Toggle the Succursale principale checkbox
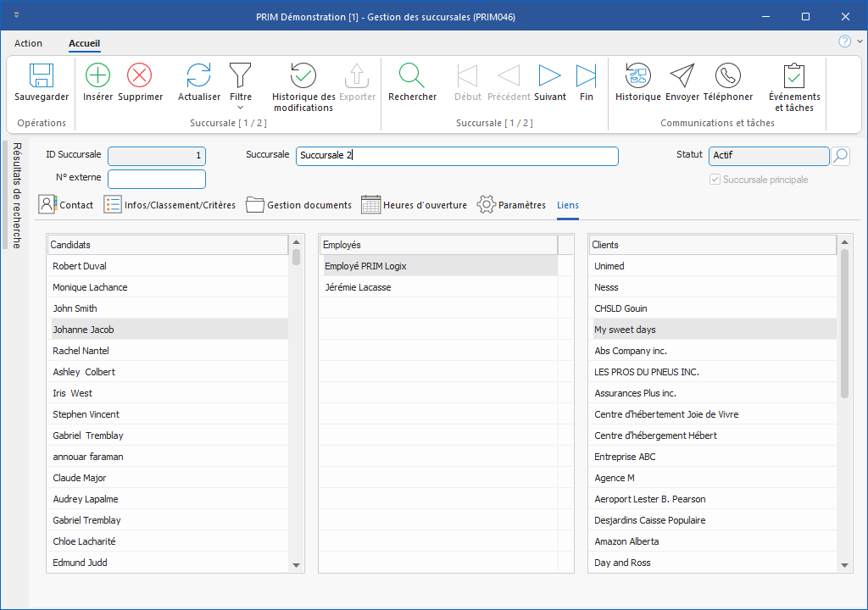The image size is (868, 610). click(x=715, y=180)
